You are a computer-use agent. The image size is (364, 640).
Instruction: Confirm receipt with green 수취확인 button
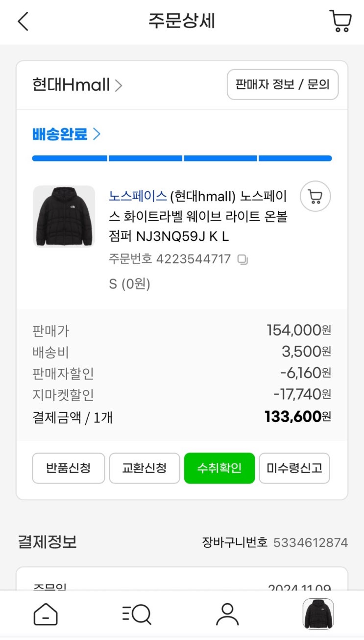click(x=219, y=468)
